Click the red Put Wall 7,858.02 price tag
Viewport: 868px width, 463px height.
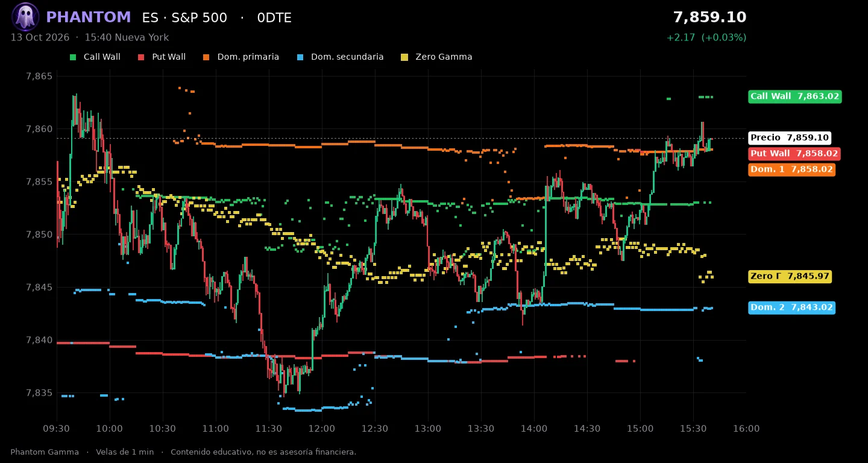(x=794, y=154)
